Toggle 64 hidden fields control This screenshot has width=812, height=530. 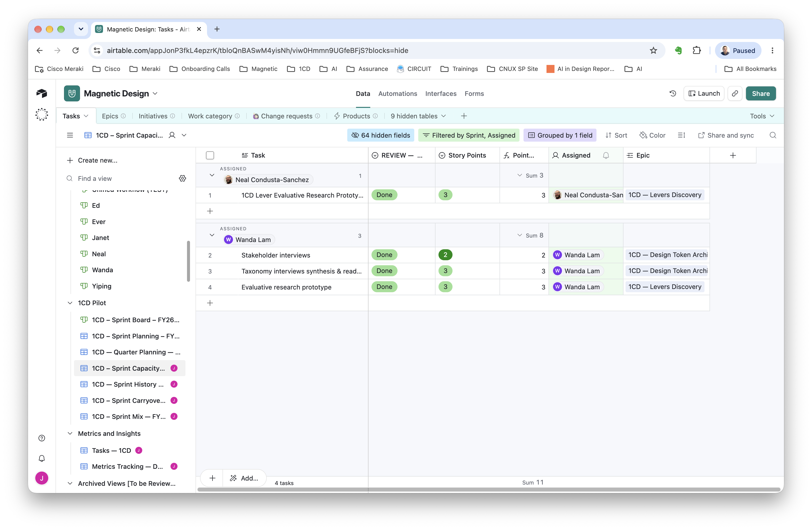tap(381, 135)
